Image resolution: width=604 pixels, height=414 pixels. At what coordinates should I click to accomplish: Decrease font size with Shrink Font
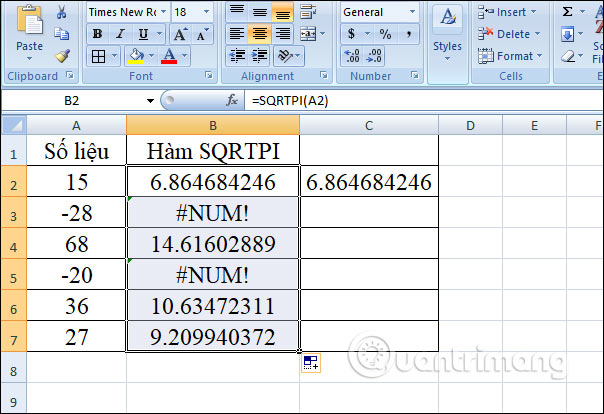click(x=202, y=34)
